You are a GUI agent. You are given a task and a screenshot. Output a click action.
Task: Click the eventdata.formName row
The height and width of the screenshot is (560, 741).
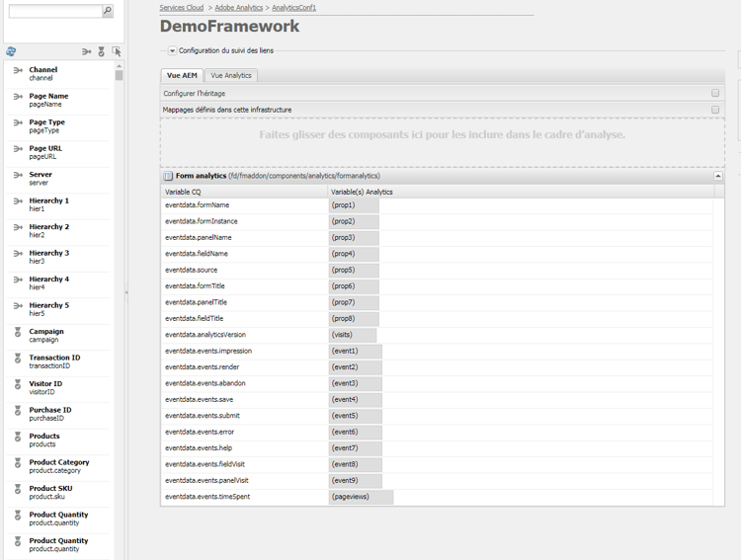(x=437, y=205)
